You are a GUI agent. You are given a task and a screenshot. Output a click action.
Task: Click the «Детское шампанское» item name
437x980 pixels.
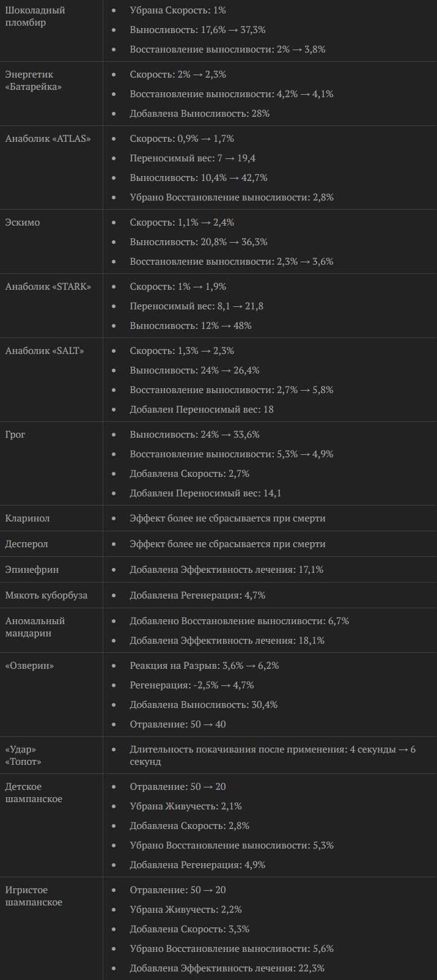[34, 793]
